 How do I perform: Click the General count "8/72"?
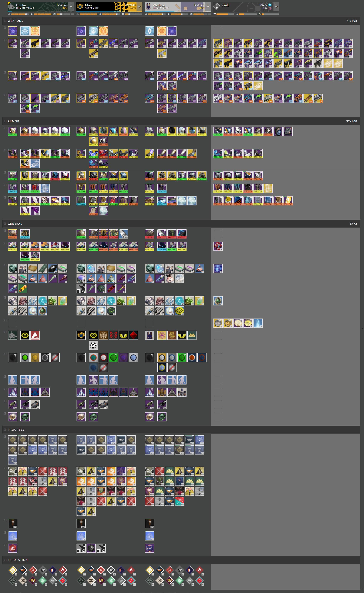point(353,224)
